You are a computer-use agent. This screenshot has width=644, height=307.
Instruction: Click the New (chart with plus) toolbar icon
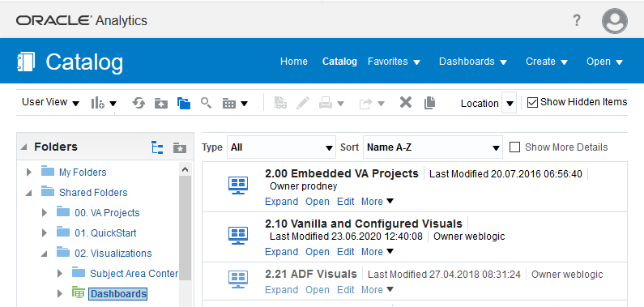coord(97,103)
